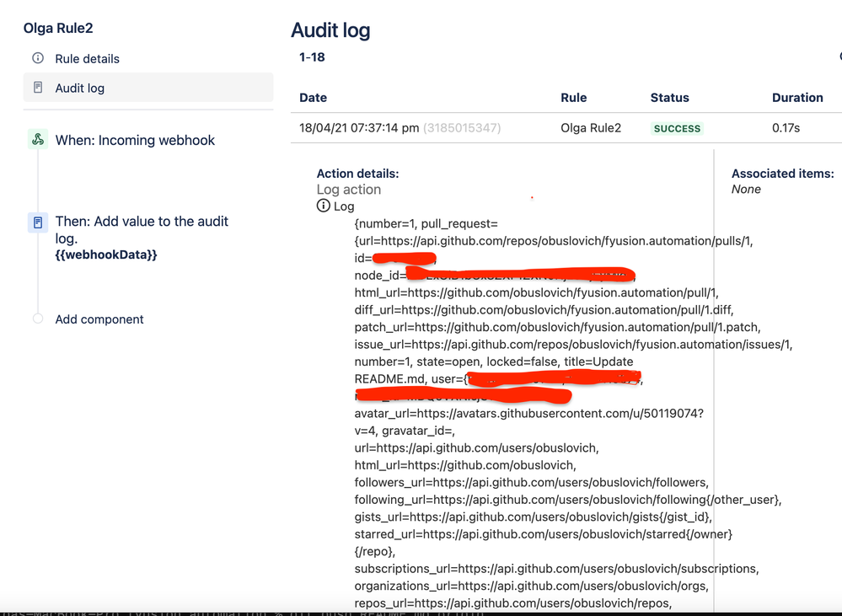Click the Add component button
Viewport: 842px width, 616px height.
coord(100,319)
